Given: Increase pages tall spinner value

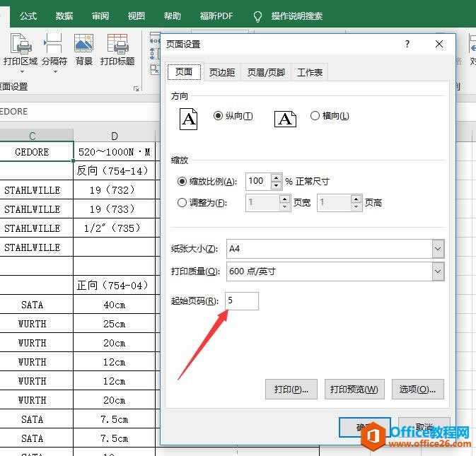Looking at the screenshot, I should (x=356, y=199).
